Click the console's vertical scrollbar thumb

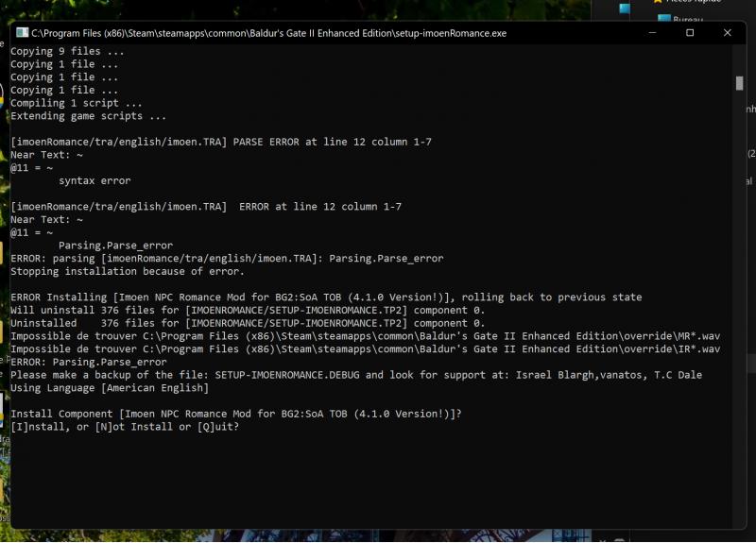click(739, 83)
